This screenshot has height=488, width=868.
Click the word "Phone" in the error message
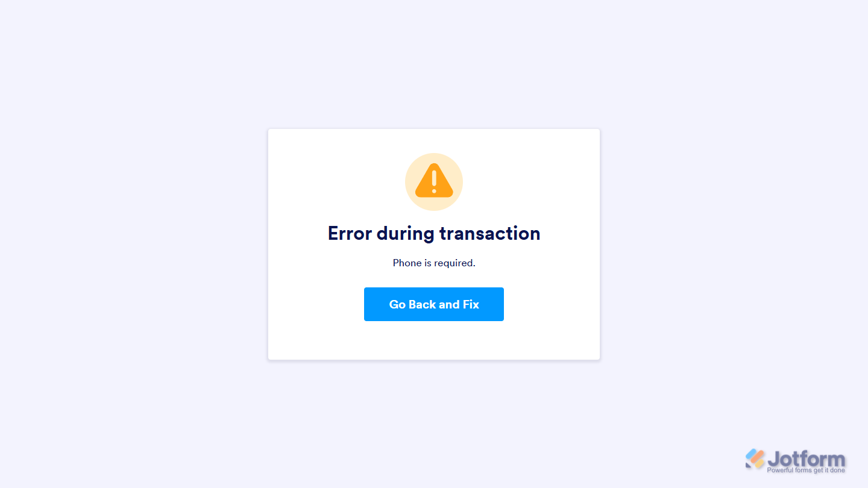(x=407, y=263)
